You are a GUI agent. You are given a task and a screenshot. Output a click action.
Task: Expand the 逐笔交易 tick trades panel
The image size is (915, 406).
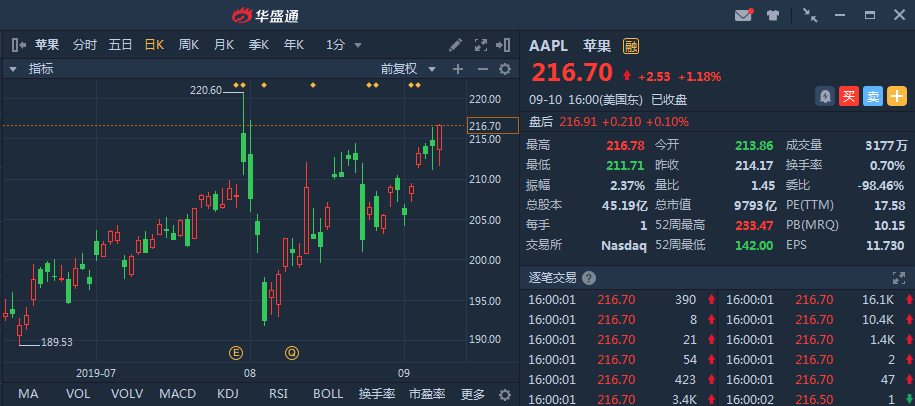coord(898,278)
